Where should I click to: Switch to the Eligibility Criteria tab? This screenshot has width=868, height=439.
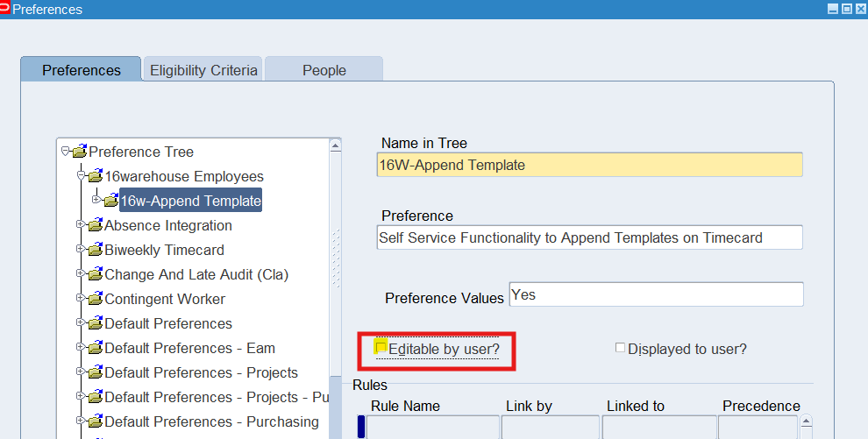click(x=203, y=70)
